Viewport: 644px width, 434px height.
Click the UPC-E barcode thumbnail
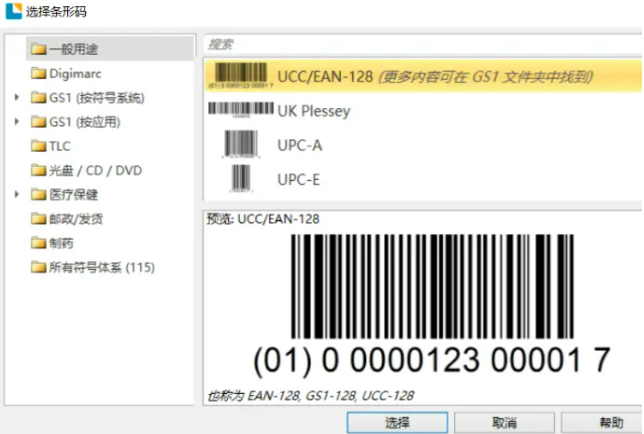(x=241, y=178)
